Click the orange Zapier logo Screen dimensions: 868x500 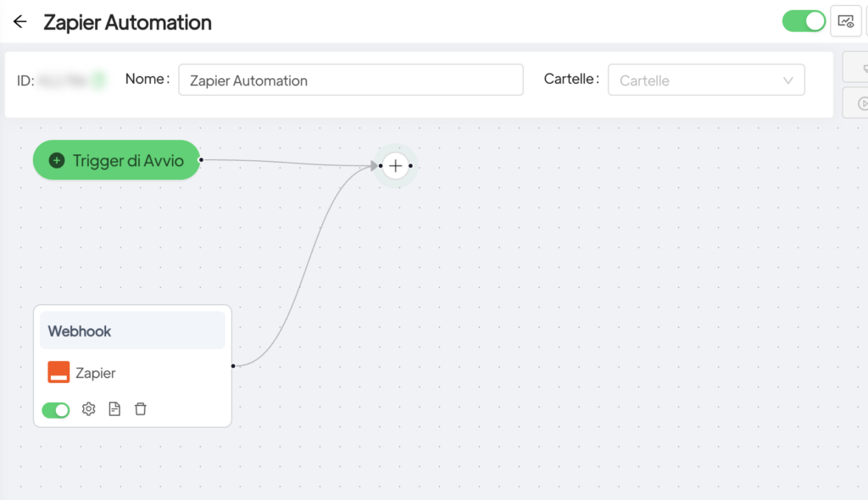click(58, 372)
